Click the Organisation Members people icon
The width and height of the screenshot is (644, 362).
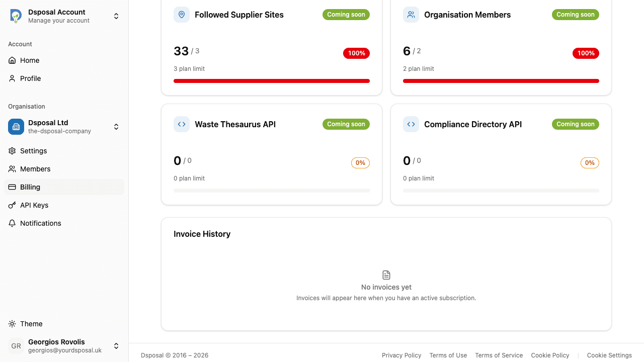[411, 15]
